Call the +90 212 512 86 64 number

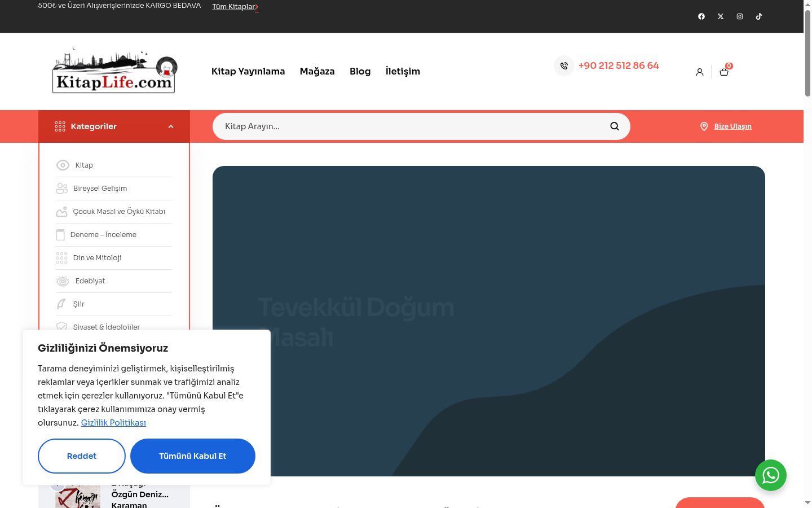(x=619, y=65)
